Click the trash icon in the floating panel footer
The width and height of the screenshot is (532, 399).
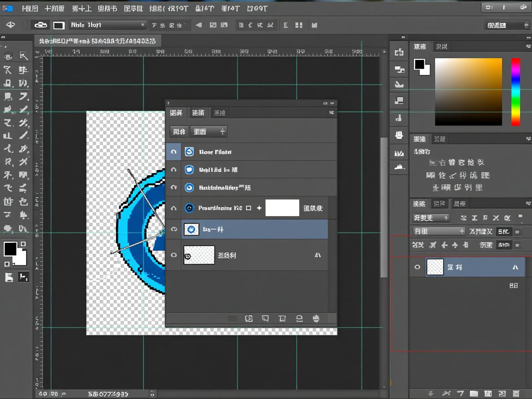coord(316,319)
